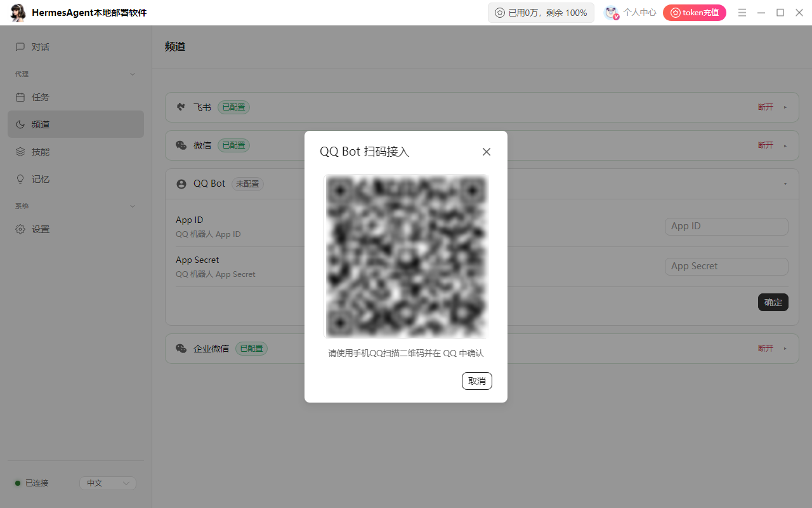812x508 pixels.
Task: Click the 企业微信 已配置 status badge
Action: pos(251,349)
